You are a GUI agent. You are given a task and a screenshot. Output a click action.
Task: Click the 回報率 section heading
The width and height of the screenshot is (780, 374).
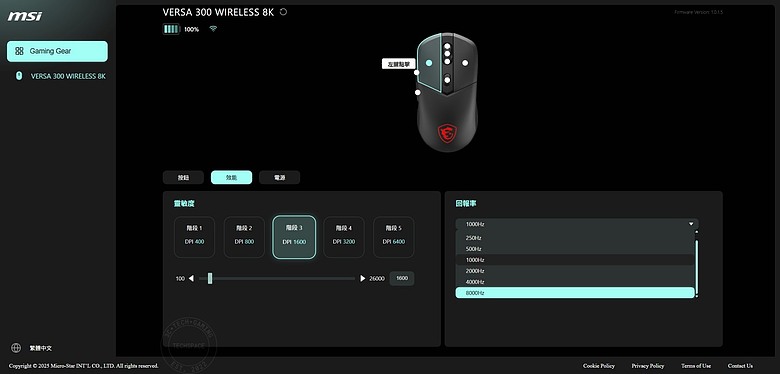[466, 204]
